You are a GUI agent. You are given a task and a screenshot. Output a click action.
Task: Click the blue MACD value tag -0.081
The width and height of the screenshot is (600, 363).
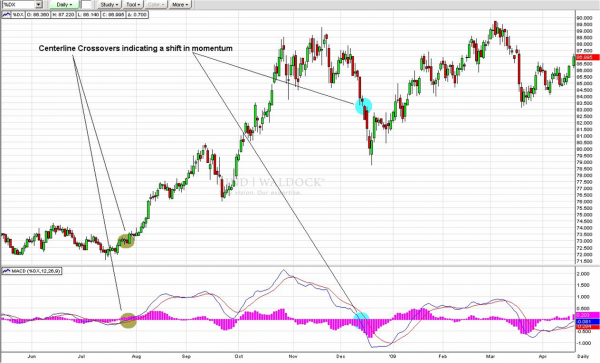point(587,322)
